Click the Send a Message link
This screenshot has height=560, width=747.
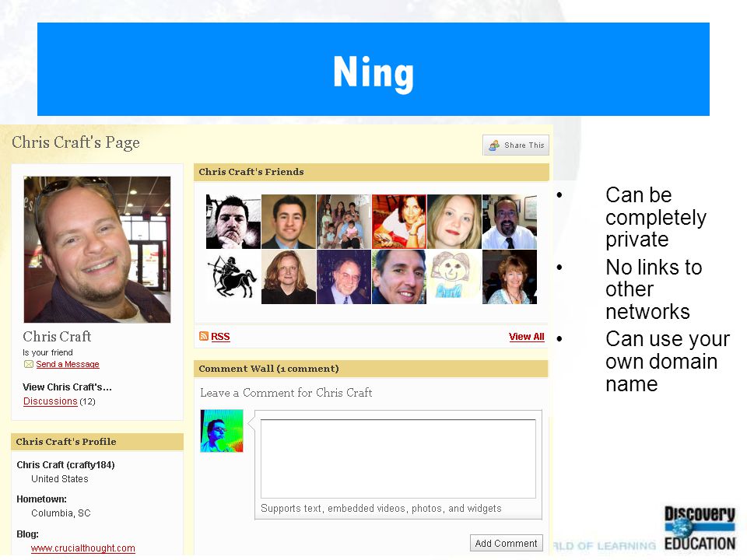(68, 364)
